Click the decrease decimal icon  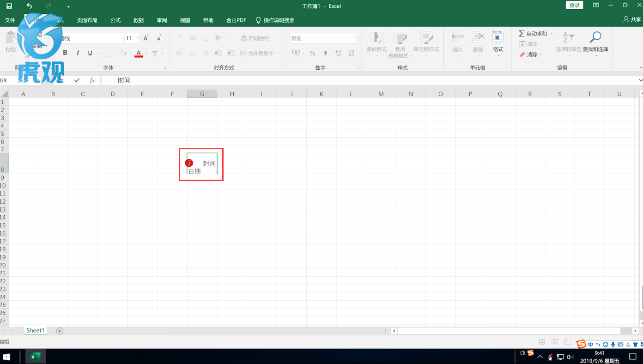click(x=351, y=53)
